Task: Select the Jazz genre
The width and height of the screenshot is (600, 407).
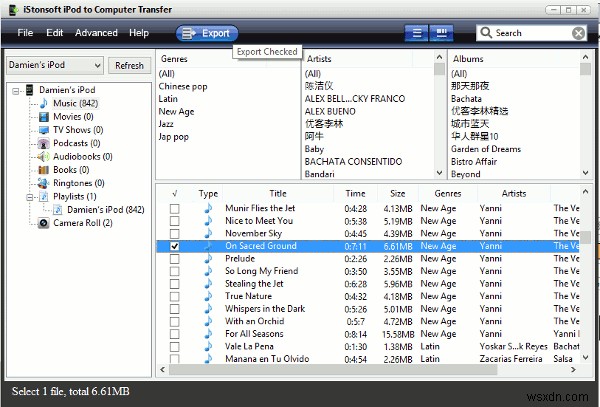Action: coord(166,124)
